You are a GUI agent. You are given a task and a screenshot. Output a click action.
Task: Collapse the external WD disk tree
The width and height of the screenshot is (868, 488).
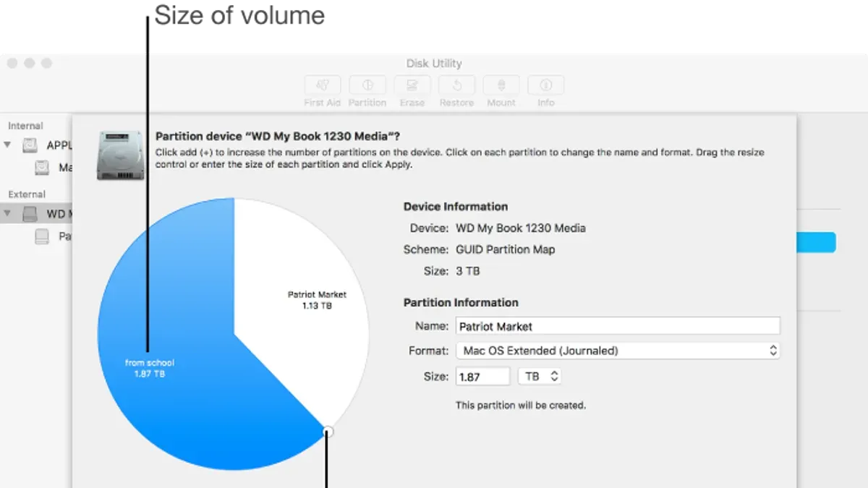pyautogui.click(x=8, y=214)
